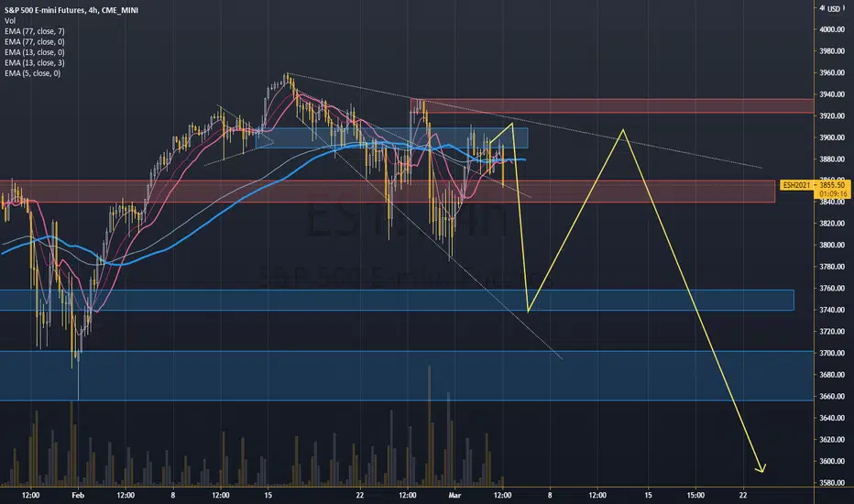Click the Mar date label on time axis
This screenshot has width=854, height=504.
pos(454,495)
